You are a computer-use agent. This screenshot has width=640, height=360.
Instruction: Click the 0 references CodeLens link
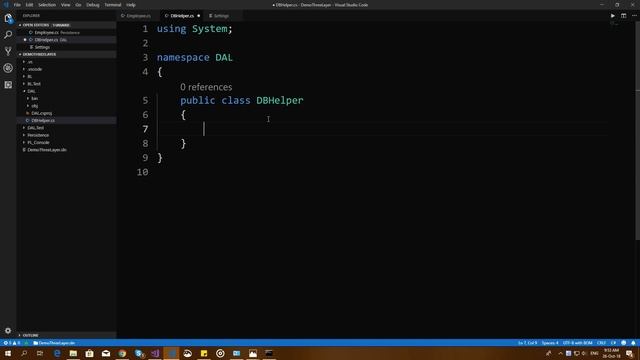206,87
